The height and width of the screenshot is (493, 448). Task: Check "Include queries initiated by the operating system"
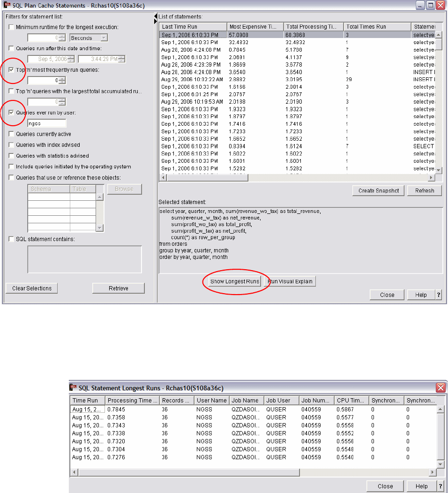[11, 166]
